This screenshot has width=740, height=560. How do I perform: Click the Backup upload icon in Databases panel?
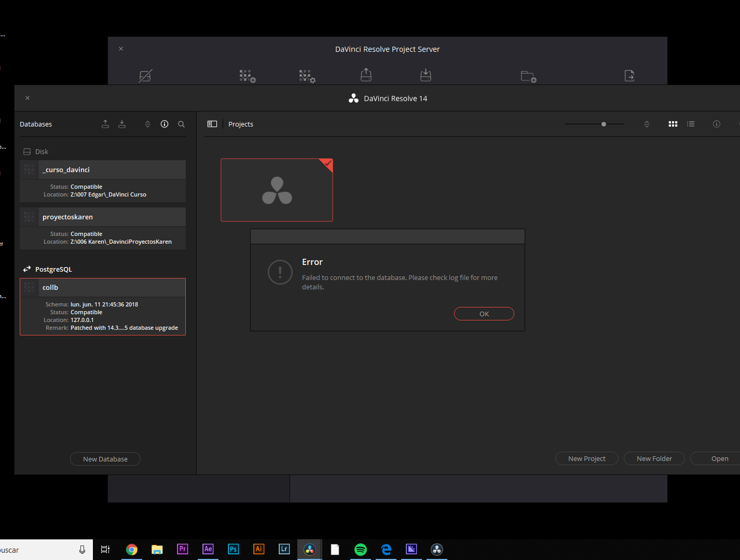(105, 124)
